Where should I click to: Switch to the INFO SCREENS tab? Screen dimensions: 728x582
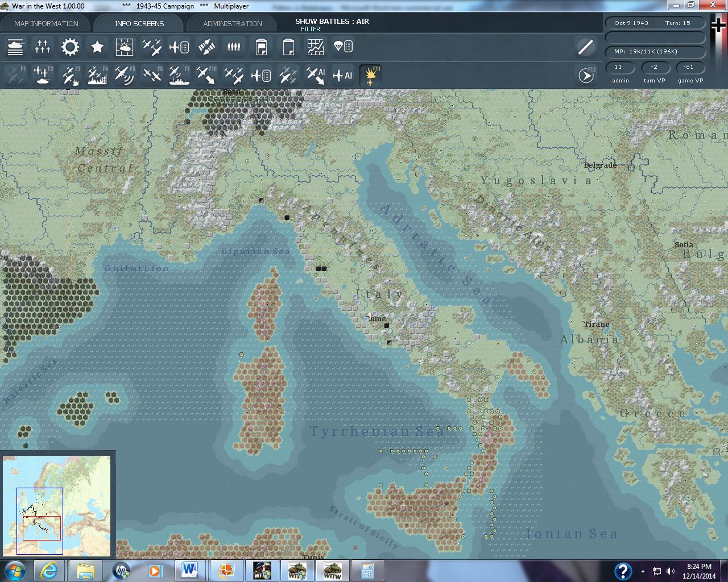(139, 23)
